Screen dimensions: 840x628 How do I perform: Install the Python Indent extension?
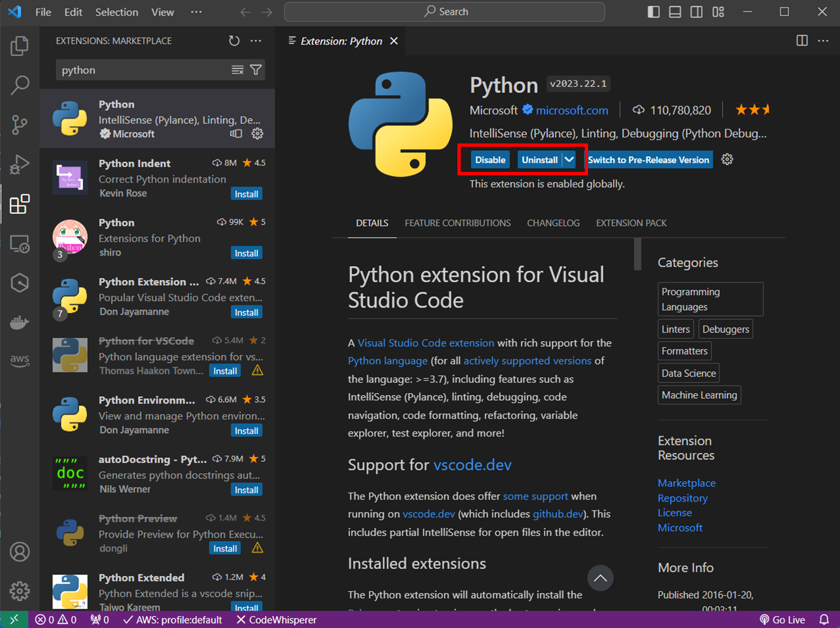tap(246, 194)
